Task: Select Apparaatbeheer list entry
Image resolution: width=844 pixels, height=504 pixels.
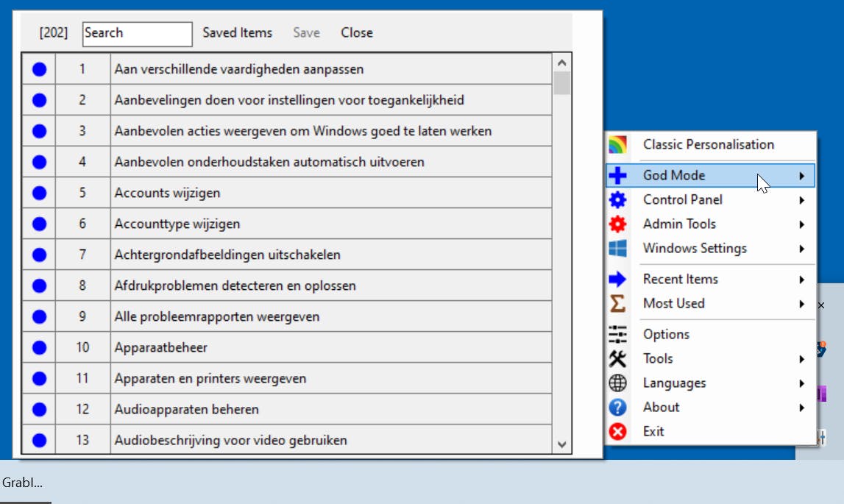Action: [x=160, y=347]
